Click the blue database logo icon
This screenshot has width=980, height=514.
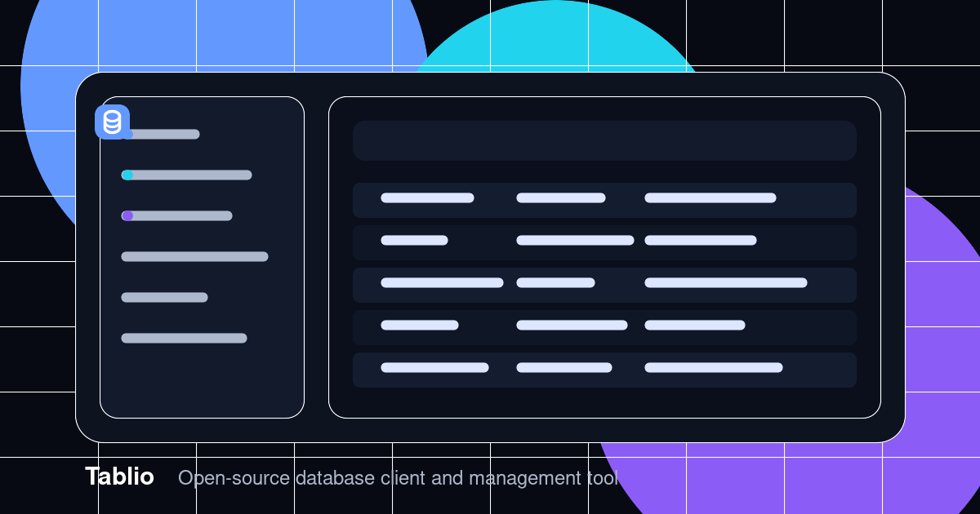112,122
